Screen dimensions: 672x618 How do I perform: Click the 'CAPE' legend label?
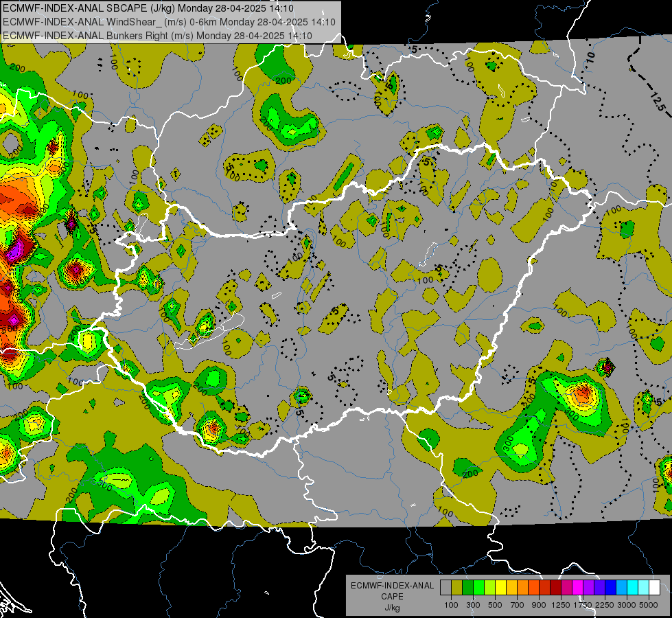tap(392, 597)
